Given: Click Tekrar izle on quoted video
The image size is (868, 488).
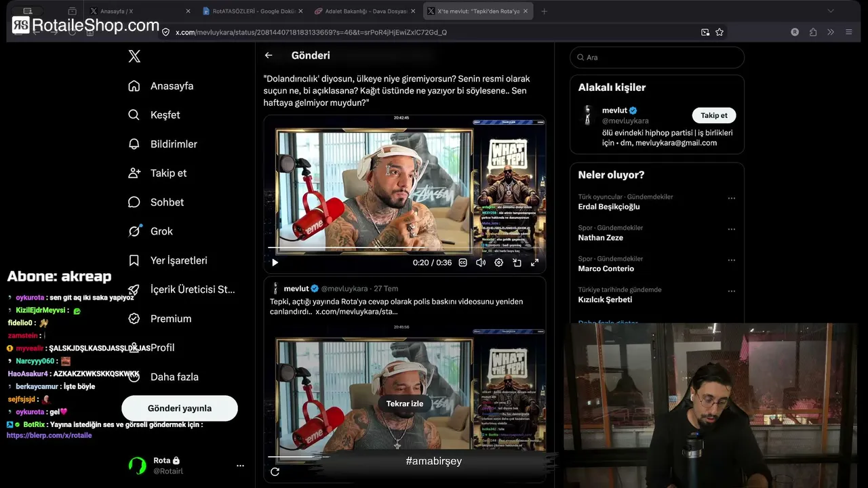Looking at the screenshot, I should click(405, 404).
